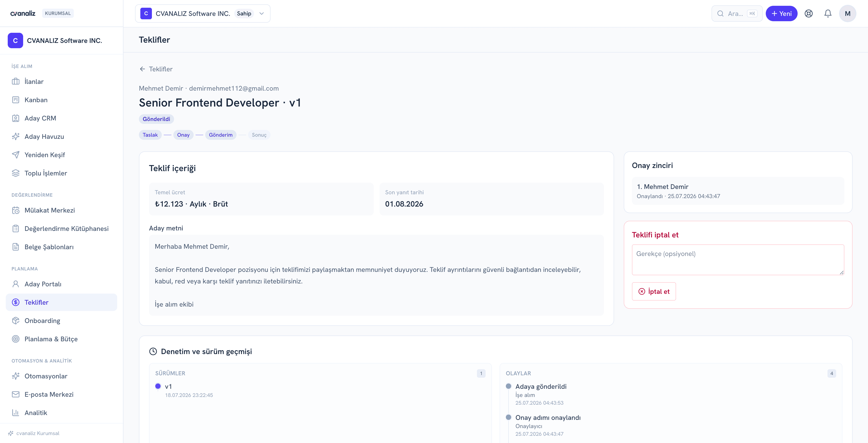The height and width of the screenshot is (443, 868).
Task: Open the notifications bell
Action: tap(827, 13)
